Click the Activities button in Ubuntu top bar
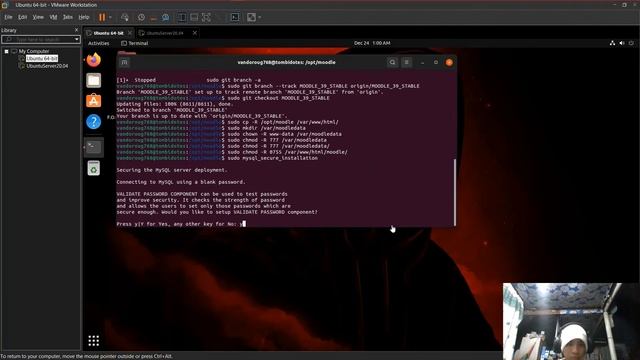 coord(99,43)
